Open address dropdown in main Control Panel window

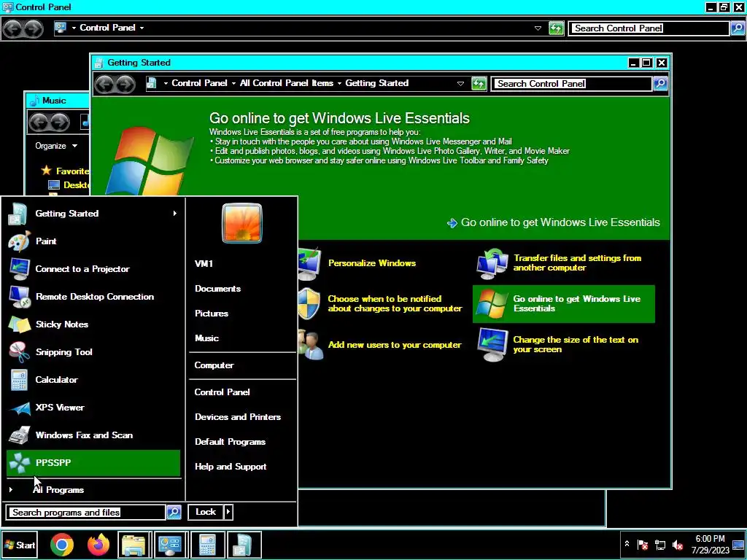538,28
